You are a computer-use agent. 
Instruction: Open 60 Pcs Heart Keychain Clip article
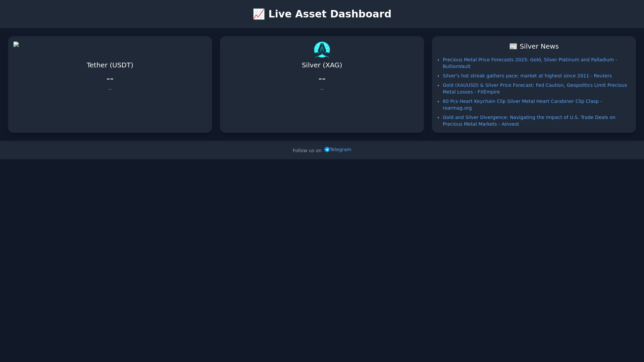522,105
